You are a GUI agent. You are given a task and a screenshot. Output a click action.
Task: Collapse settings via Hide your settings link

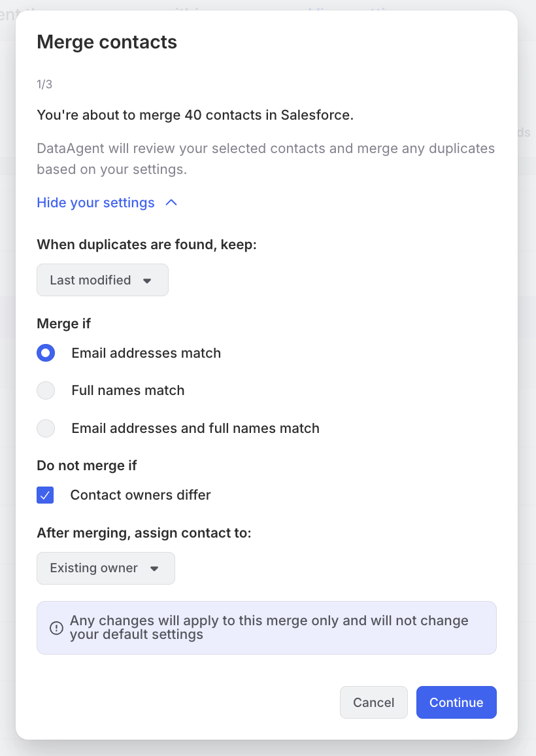(x=95, y=203)
